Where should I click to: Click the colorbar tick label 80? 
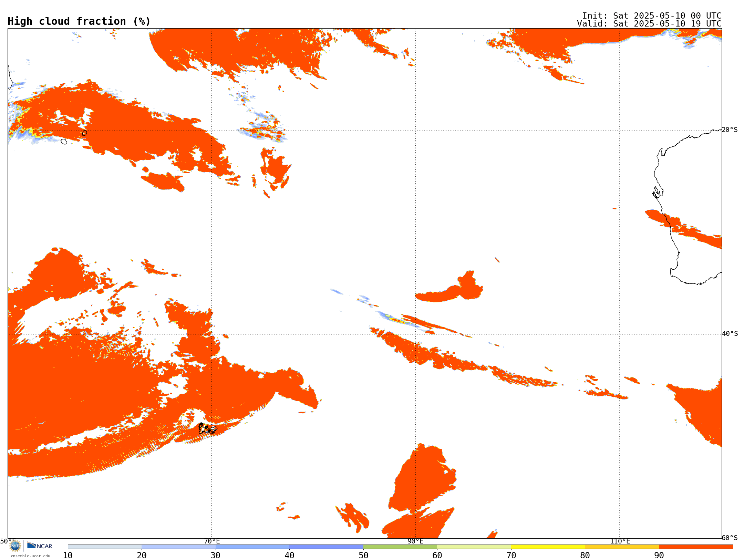[585, 555]
